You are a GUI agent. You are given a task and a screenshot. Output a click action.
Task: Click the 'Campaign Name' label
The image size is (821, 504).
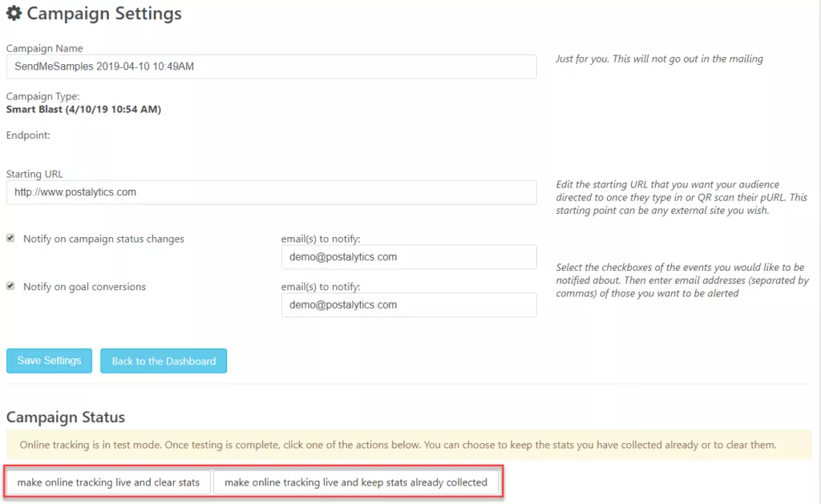point(45,48)
